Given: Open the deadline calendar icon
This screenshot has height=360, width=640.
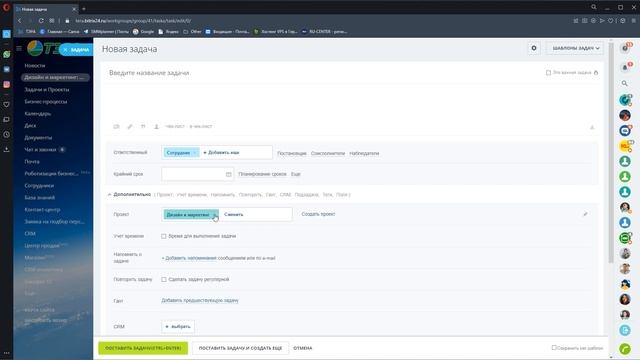Looking at the screenshot, I should tap(229, 174).
